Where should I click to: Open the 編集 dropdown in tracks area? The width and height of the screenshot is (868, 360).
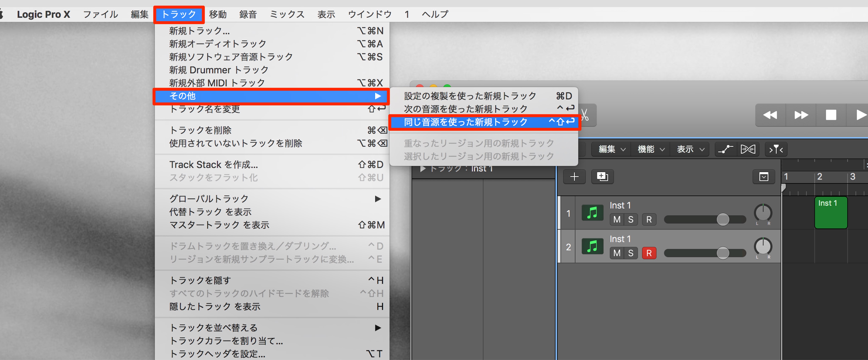click(612, 149)
